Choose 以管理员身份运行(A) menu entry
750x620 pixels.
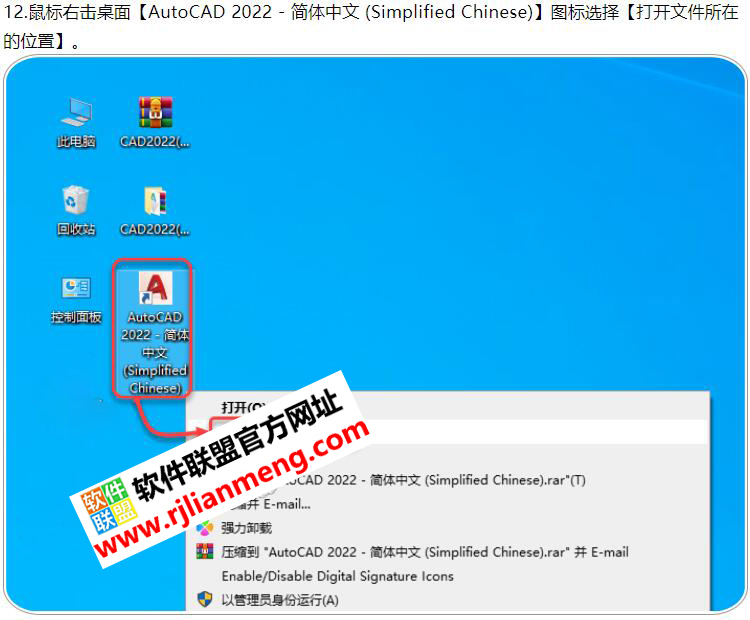pyautogui.click(x=280, y=600)
